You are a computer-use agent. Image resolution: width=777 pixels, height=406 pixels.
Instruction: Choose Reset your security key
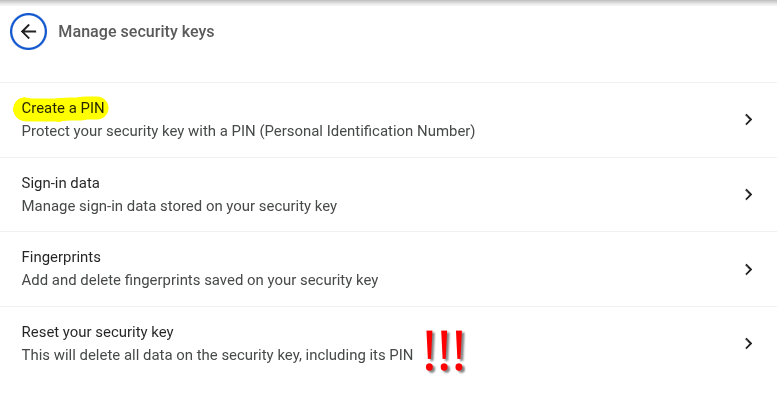pyautogui.click(x=98, y=332)
